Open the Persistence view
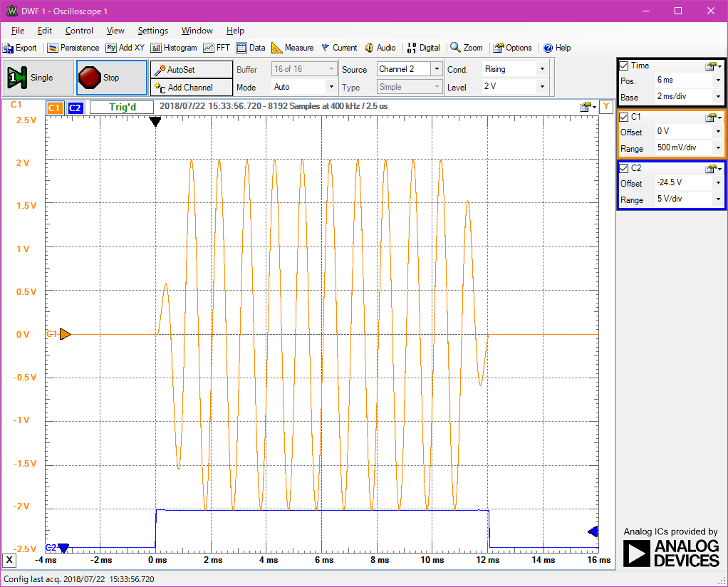Image resolution: width=728 pixels, height=587 pixels. click(73, 48)
